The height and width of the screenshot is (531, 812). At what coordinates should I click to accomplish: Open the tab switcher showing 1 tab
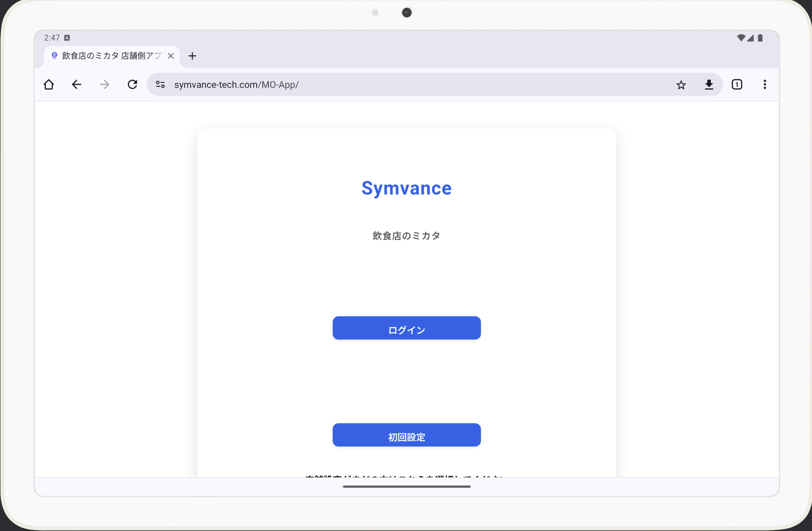pyautogui.click(x=737, y=84)
